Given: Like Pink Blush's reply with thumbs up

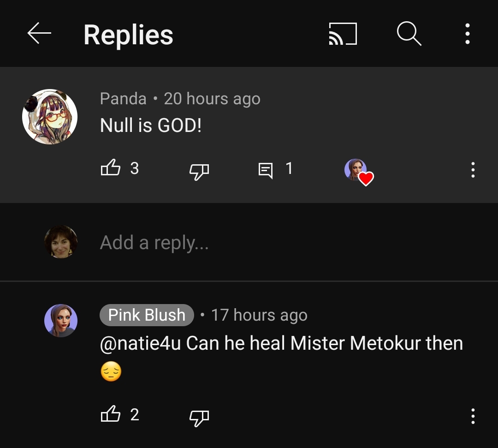Looking at the screenshot, I should (110, 415).
